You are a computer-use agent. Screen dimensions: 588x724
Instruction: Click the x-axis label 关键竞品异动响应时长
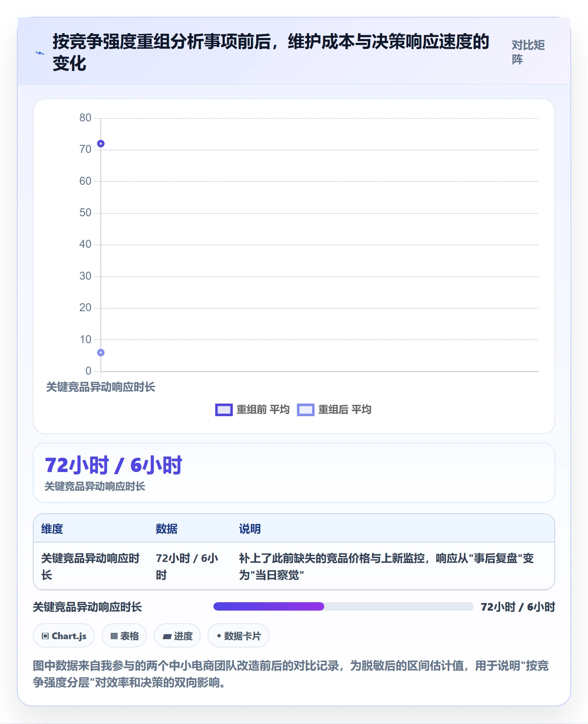[101, 387]
